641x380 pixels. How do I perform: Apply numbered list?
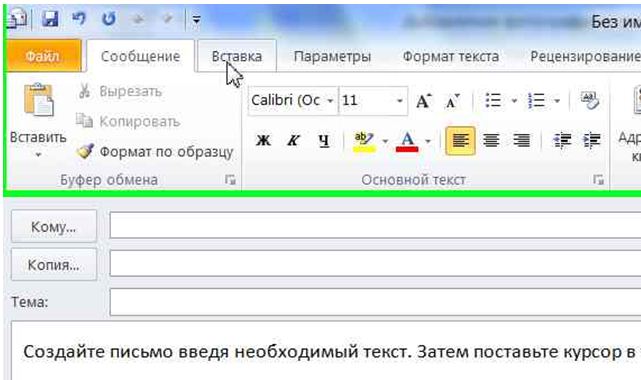pos(536,100)
